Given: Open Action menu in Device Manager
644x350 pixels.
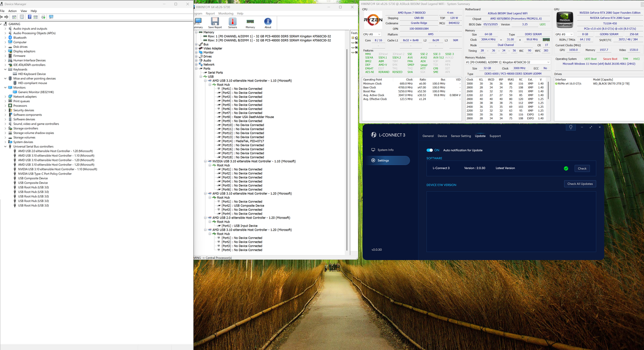Looking at the screenshot, I should coord(13,11).
